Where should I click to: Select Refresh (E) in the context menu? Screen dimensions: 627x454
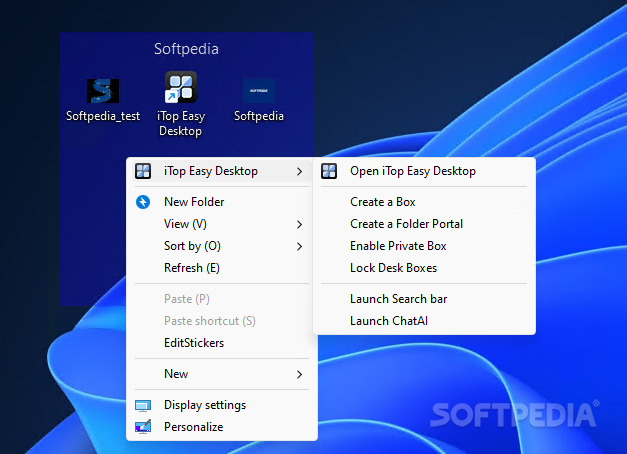click(222, 268)
